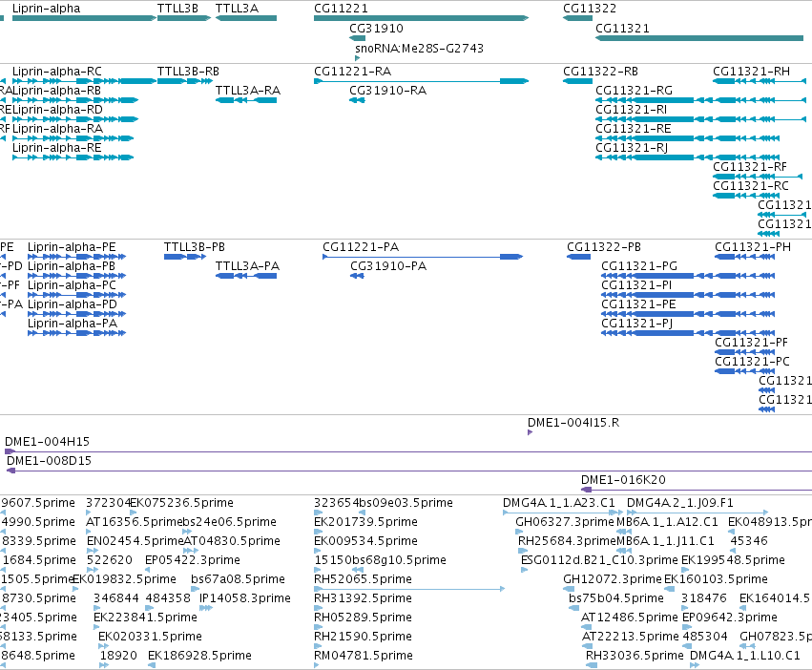The image size is (812, 670).
Task: Click transcript Liprin-alpha-RA
Action: pos(73,138)
